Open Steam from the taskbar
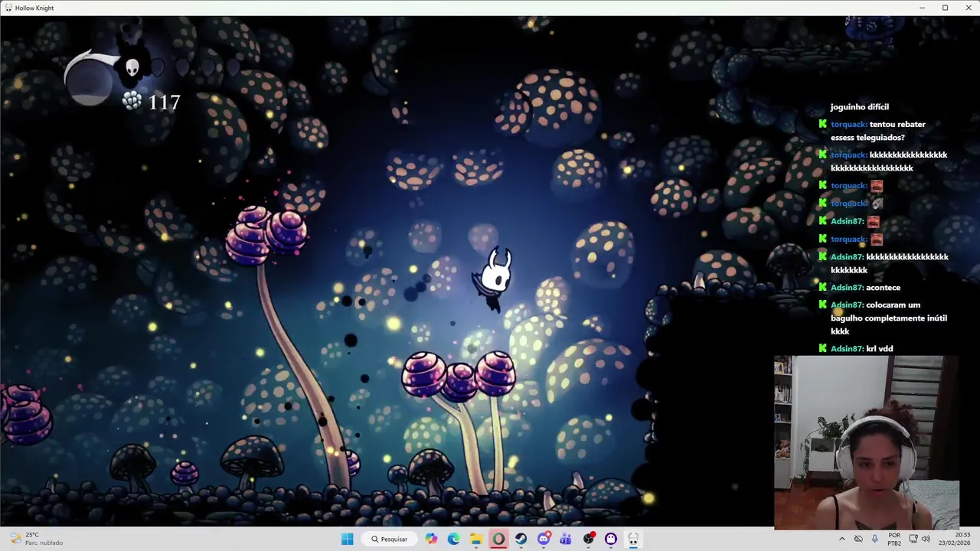 point(521,539)
